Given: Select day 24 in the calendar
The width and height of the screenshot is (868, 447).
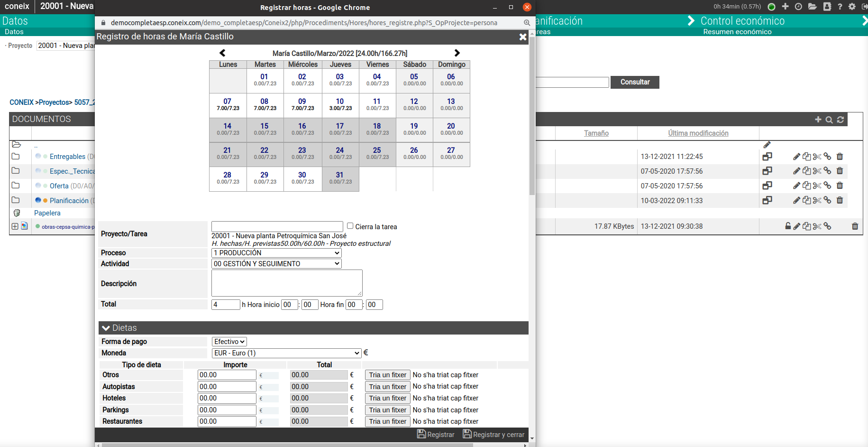Looking at the screenshot, I should [340, 154].
